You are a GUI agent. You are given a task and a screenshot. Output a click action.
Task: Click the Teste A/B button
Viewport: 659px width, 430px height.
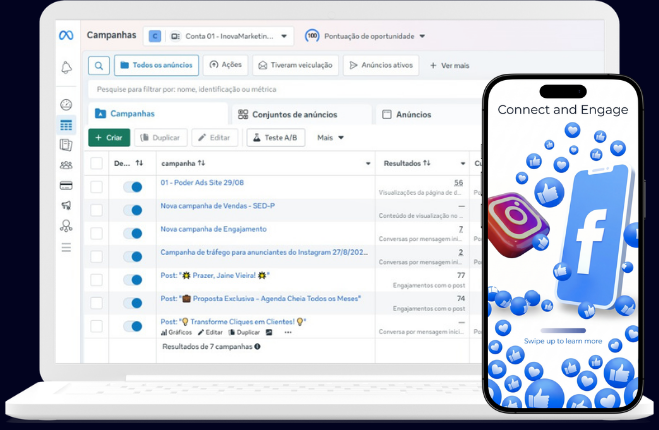pos(276,138)
